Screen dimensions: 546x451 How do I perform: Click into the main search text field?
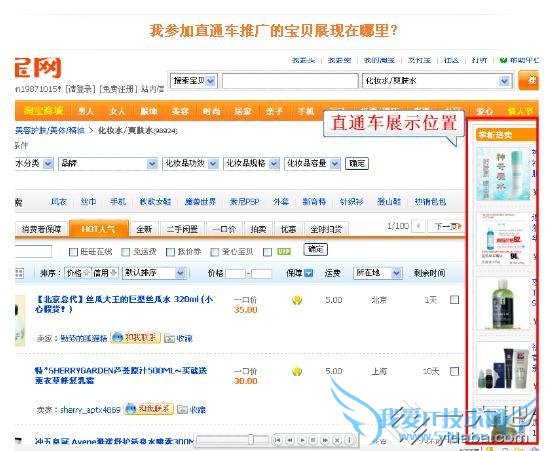click(290, 81)
